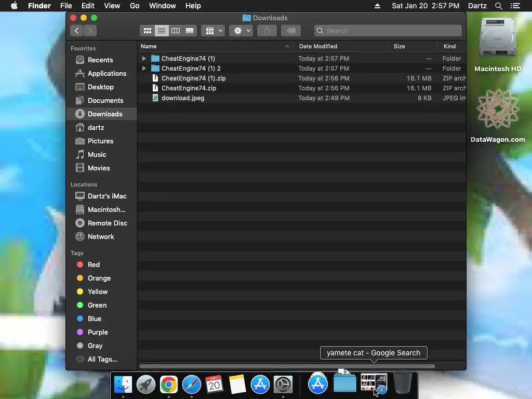Viewport: 532px width, 399px height.
Task: Switch Finder to list view
Action: [162, 31]
